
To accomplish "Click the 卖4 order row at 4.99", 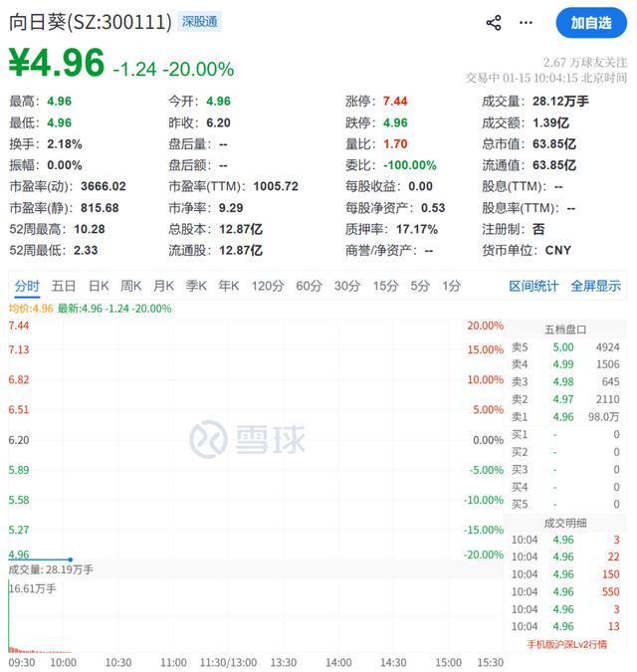I will (x=565, y=364).
